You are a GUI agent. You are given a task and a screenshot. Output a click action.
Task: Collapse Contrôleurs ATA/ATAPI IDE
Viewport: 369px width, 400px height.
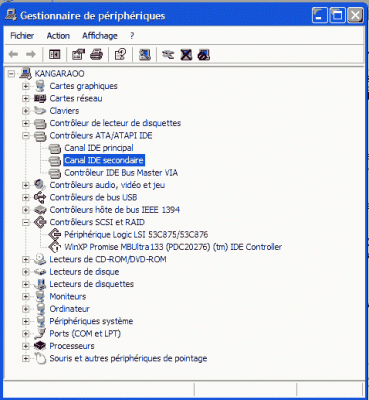pyautogui.click(x=26, y=136)
